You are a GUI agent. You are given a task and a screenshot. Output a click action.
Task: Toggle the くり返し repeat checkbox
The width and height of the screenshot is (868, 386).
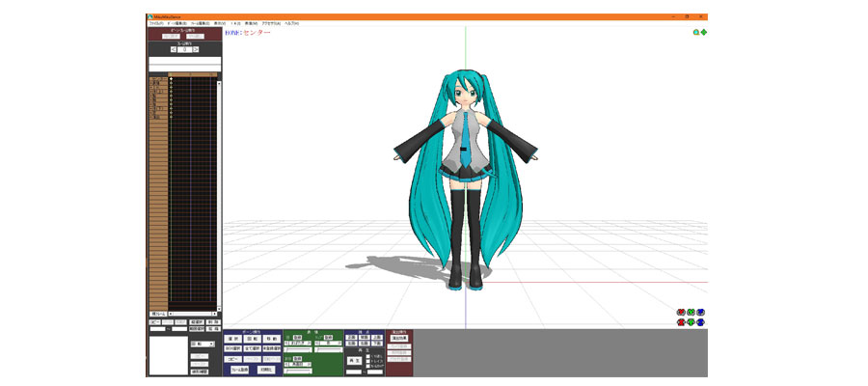click(368, 356)
